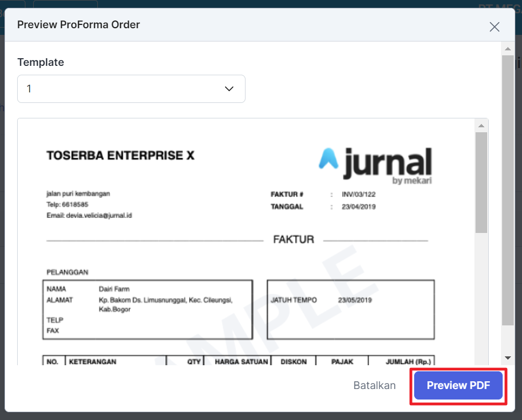Click the FAKTUR title in preview
Screen dimensions: 522x420
pyautogui.click(x=294, y=240)
